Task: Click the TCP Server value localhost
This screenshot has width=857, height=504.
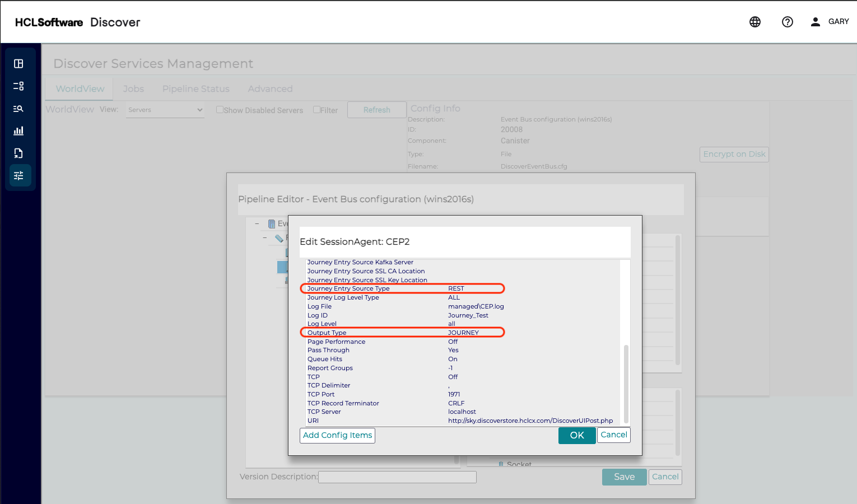Action: pyautogui.click(x=462, y=412)
